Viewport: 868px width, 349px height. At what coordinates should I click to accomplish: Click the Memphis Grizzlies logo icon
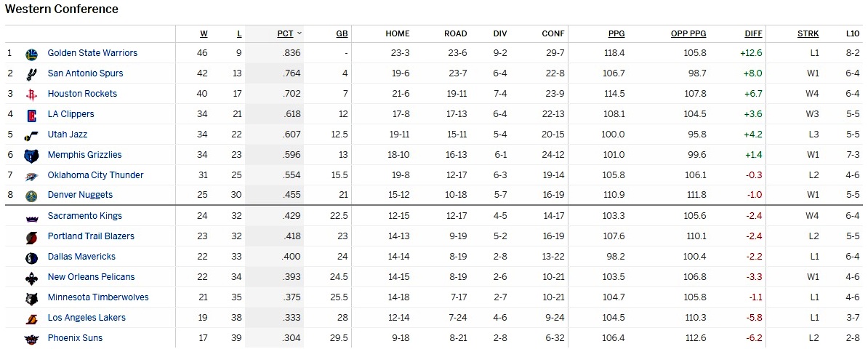point(31,155)
